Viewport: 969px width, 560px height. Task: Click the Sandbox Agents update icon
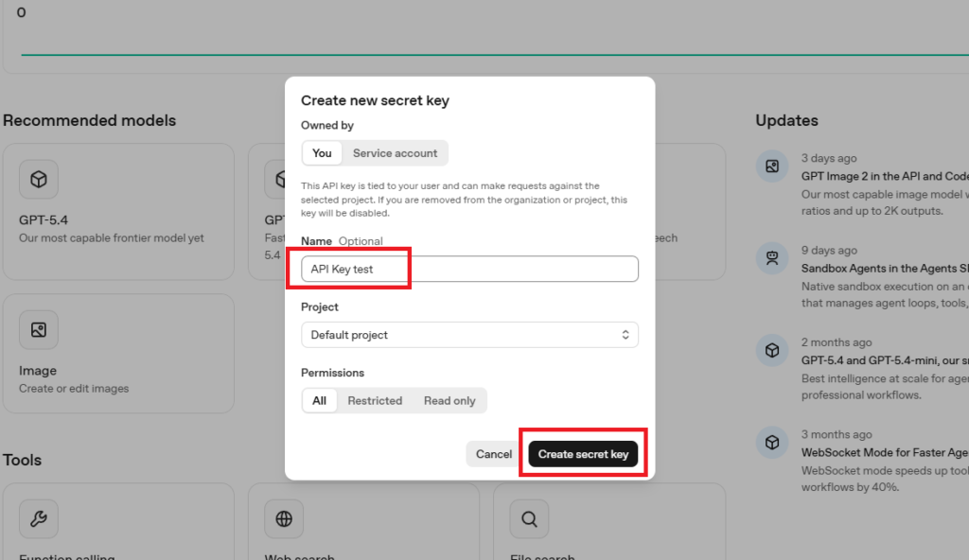pyautogui.click(x=772, y=259)
